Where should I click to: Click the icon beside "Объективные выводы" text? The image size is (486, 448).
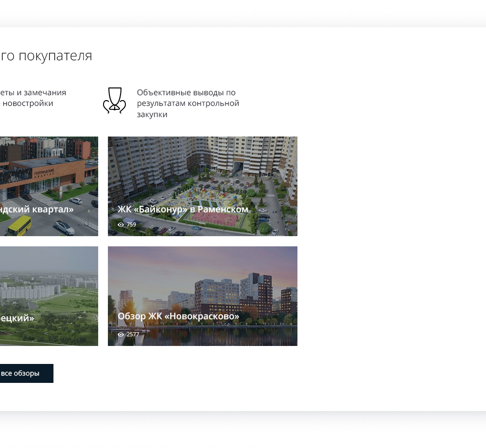coord(114,101)
